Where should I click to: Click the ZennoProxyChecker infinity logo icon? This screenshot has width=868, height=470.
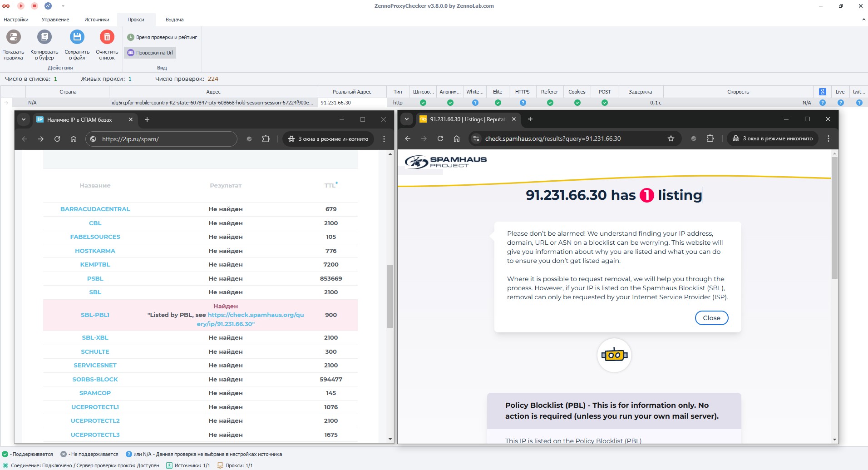[6, 6]
